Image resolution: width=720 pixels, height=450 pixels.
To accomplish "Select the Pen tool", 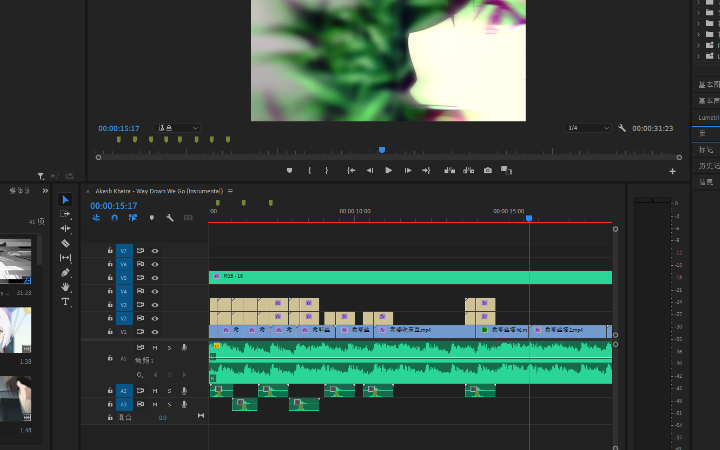I will 65,272.
